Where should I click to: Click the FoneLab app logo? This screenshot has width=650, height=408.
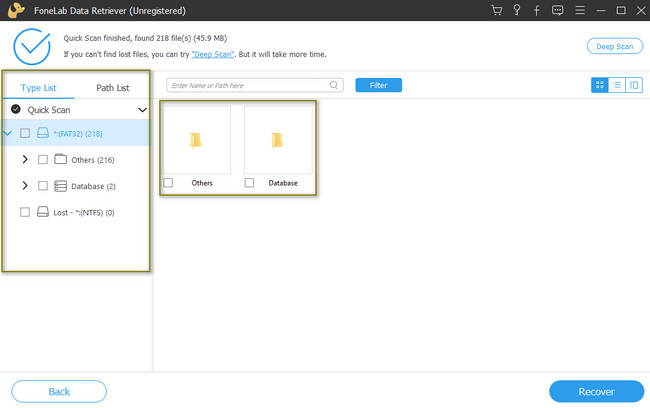click(16, 10)
